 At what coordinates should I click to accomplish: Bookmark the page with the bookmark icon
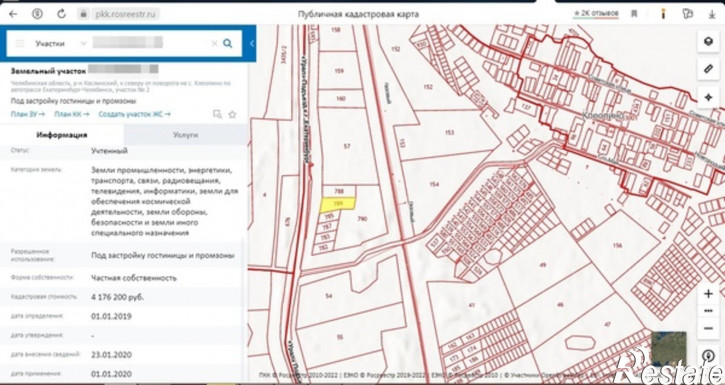click(x=634, y=14)
